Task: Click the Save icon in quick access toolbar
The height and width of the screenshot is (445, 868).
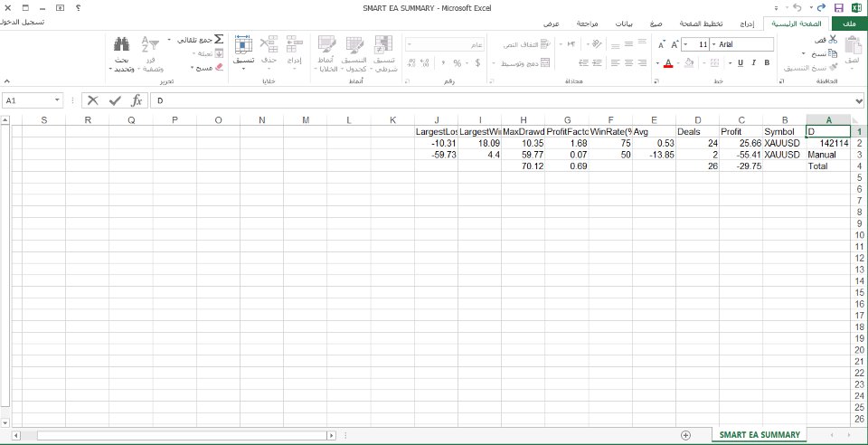Action: 838,8
